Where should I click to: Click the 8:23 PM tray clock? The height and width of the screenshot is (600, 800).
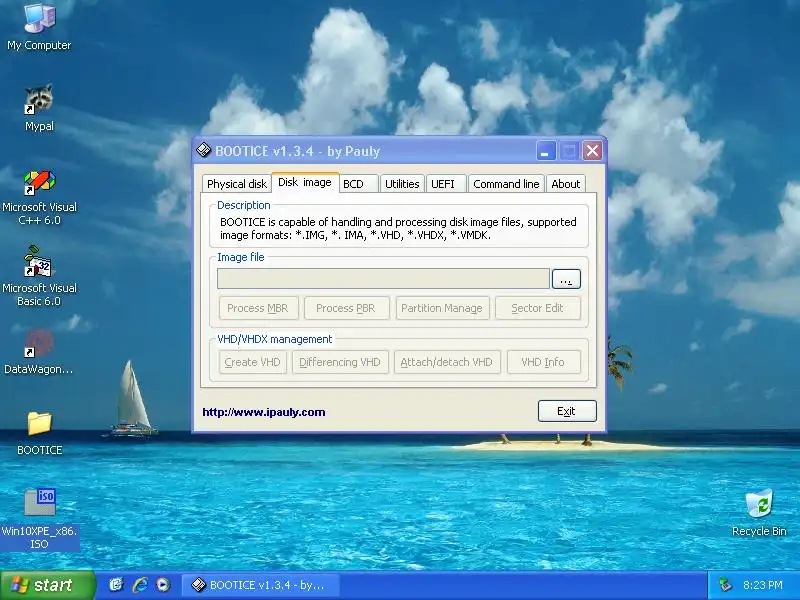pos(762,585)
